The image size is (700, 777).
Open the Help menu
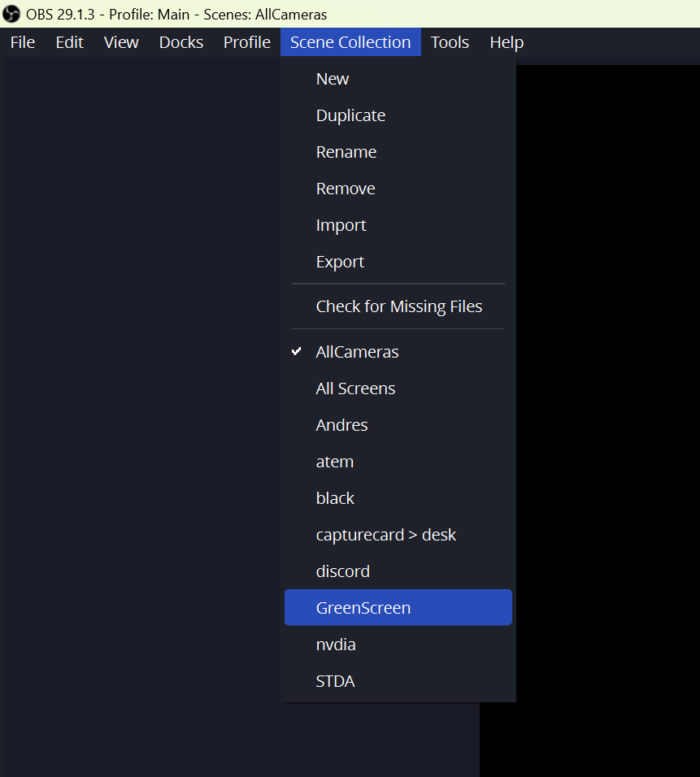(x=507, y=42)
